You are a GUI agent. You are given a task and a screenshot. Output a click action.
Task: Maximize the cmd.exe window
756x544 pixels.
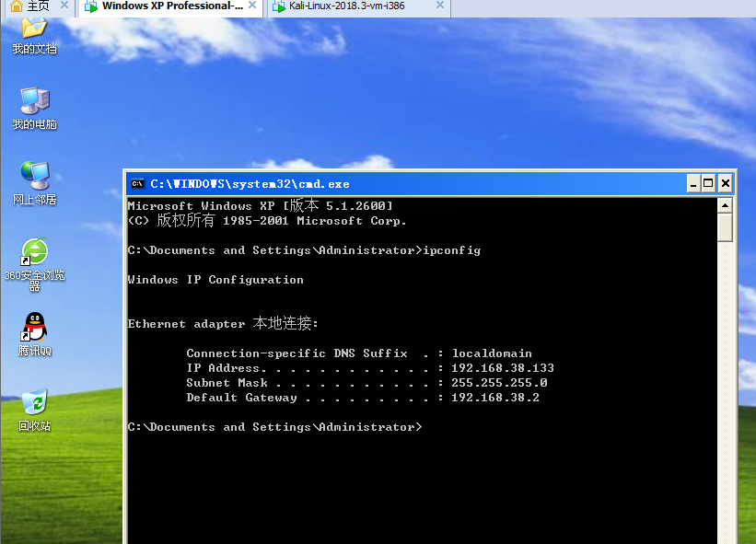click(x=708, y=183)
